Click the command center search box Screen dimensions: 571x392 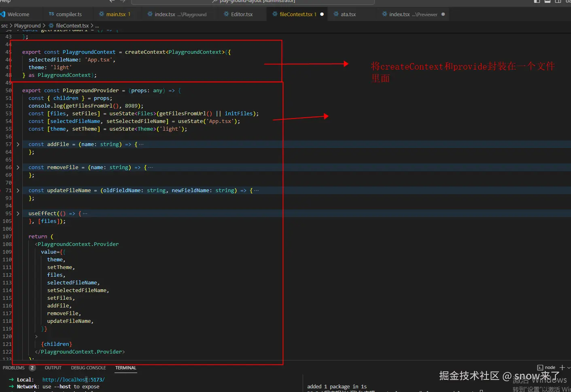click(253, 2)
